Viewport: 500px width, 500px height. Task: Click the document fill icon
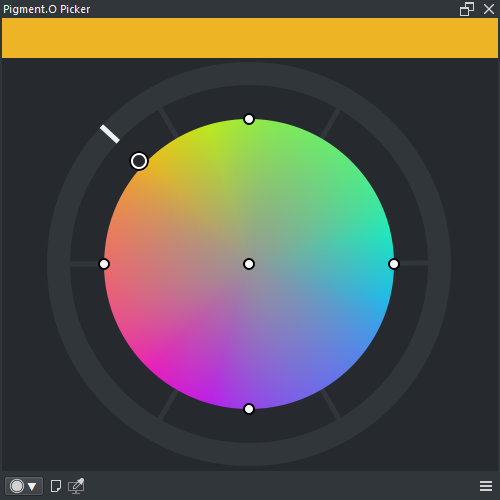point(56,486)
